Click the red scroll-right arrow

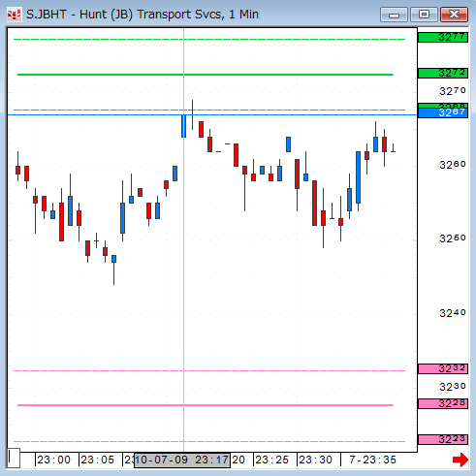pyautogui.click(x=460, y=460)
